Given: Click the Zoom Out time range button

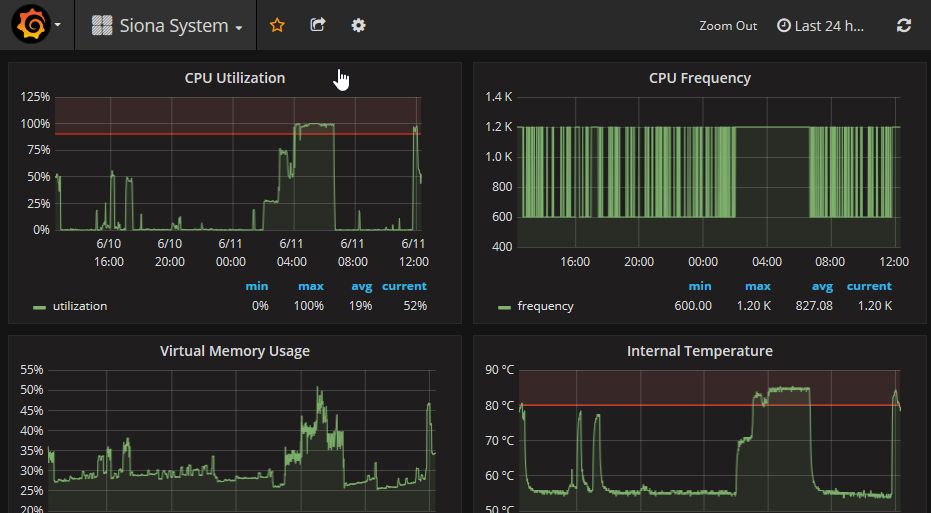Looking at the screenshot, I should [x=728, y=26].
